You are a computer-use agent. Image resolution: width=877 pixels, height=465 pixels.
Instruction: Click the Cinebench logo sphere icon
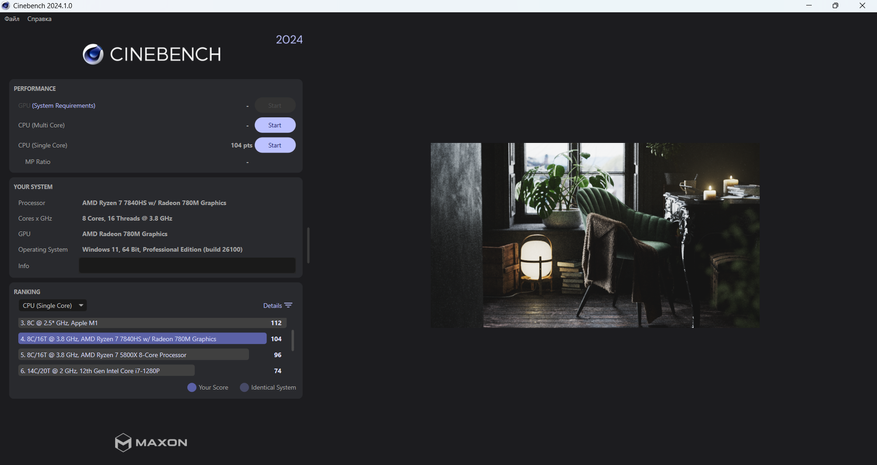(x=93, y=54)
